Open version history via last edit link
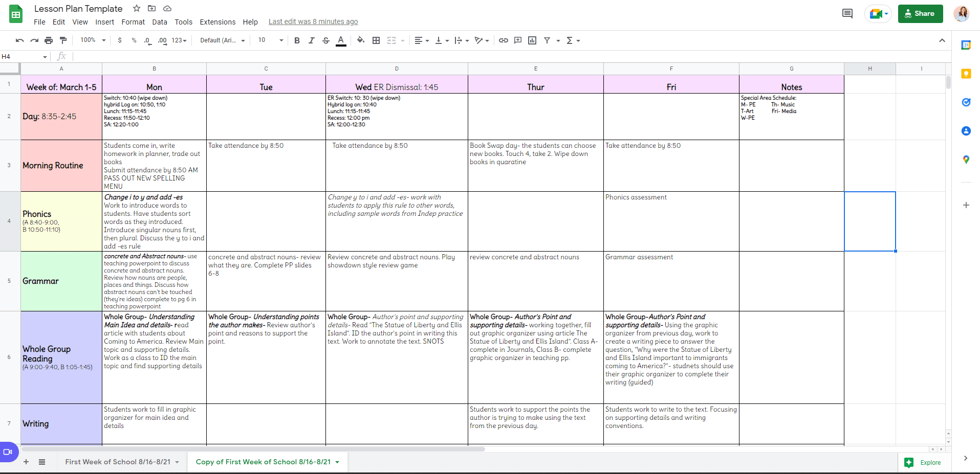Image resolution: width=980 pixels, height=474 pixels. pos(313,22)
